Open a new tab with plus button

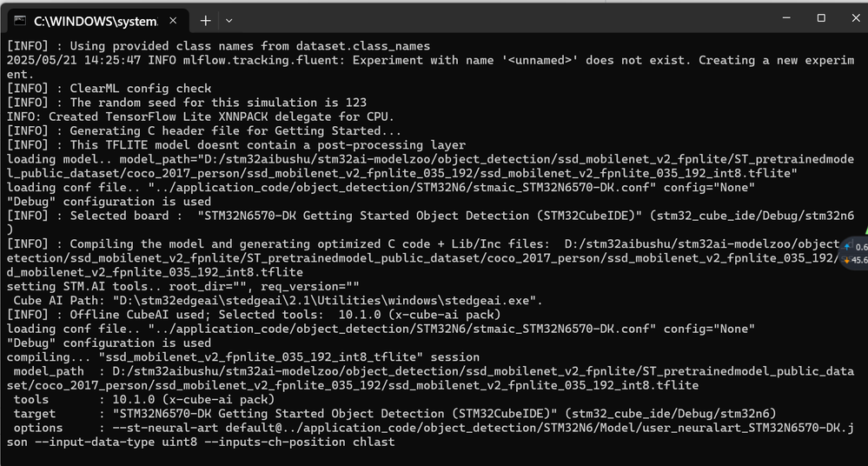tap(205, 20)
